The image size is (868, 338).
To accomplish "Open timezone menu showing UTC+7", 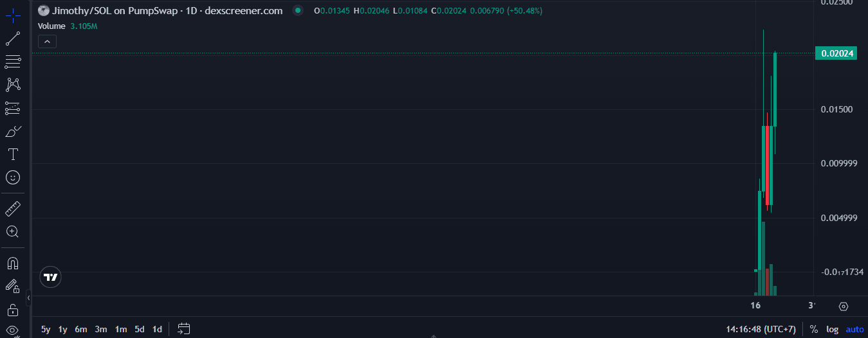I will point(761,329).
